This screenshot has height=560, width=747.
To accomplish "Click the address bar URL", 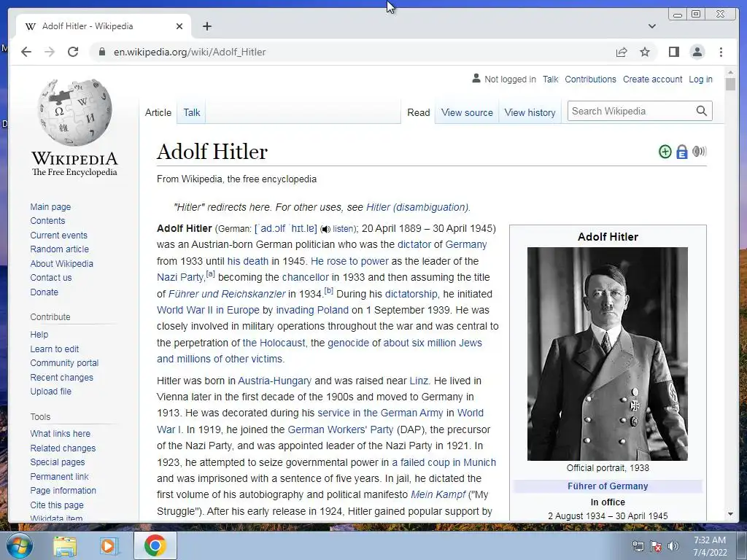I will click(190, 52).
